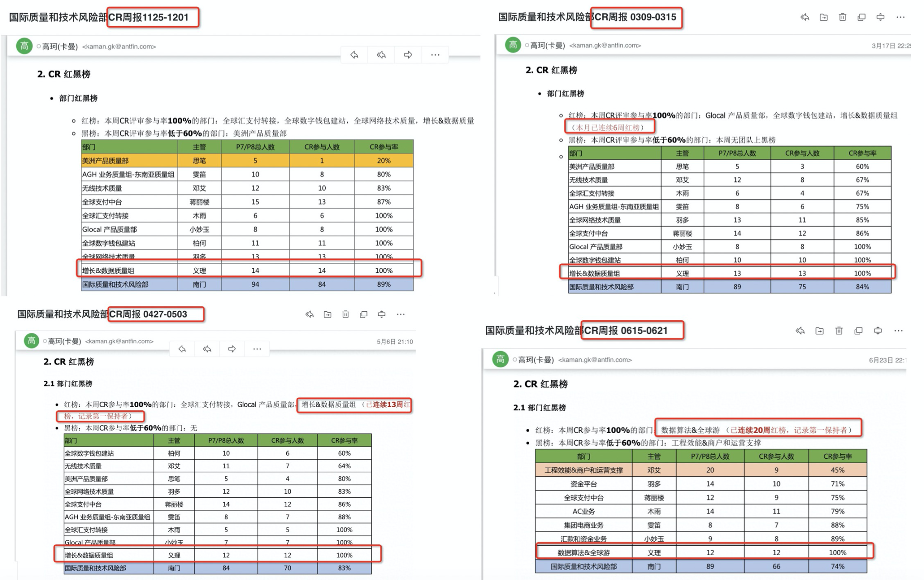Click Forward arrow in the 1125-1201 email toolbar
Image resolution: width=924 pixels, height=580 pixels.
[408, 55]
